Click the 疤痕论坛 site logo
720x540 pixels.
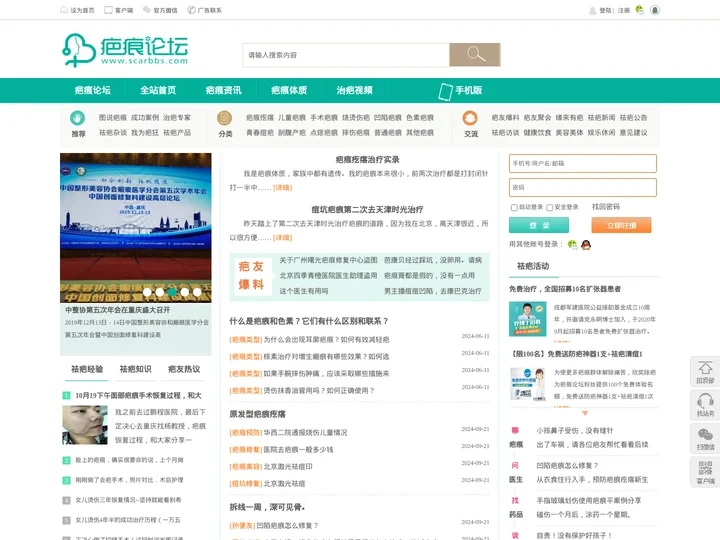tap(125, 50)
